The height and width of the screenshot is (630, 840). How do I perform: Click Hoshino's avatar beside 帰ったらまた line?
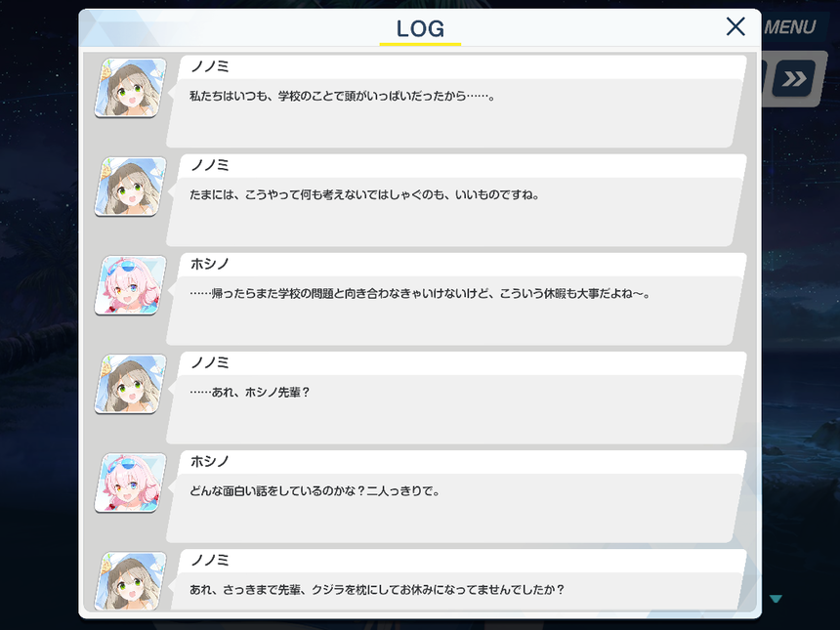click(x=130, y=285)
